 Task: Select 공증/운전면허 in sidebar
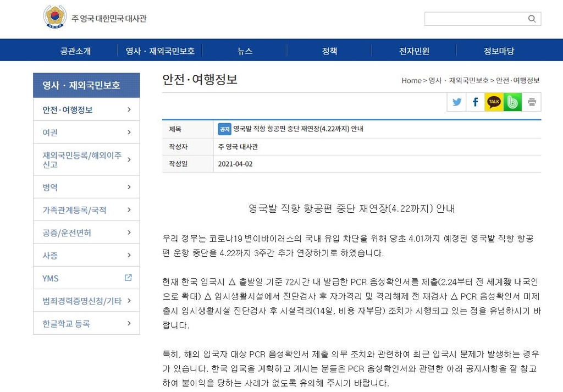[x=67, y=233]
